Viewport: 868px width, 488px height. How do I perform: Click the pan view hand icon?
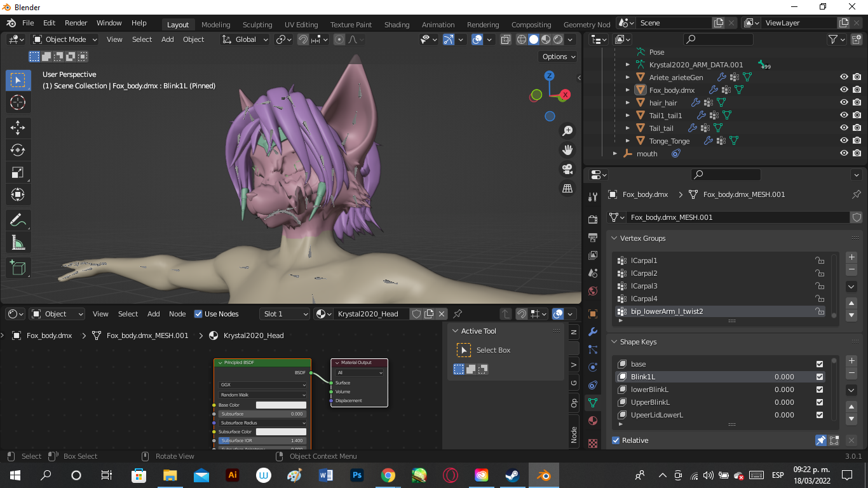pyautogui.click(x=567, y=150)
